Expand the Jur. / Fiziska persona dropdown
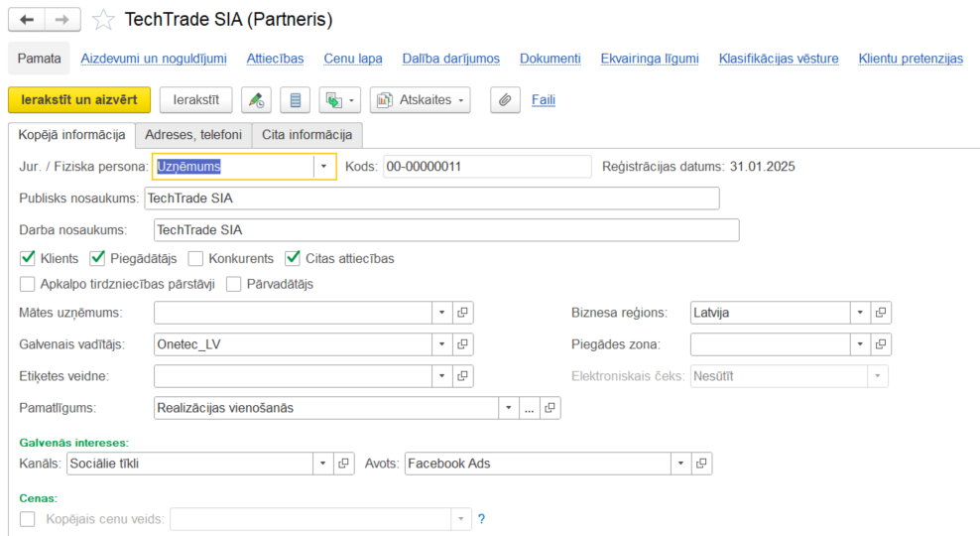 (x=324, y=167)
